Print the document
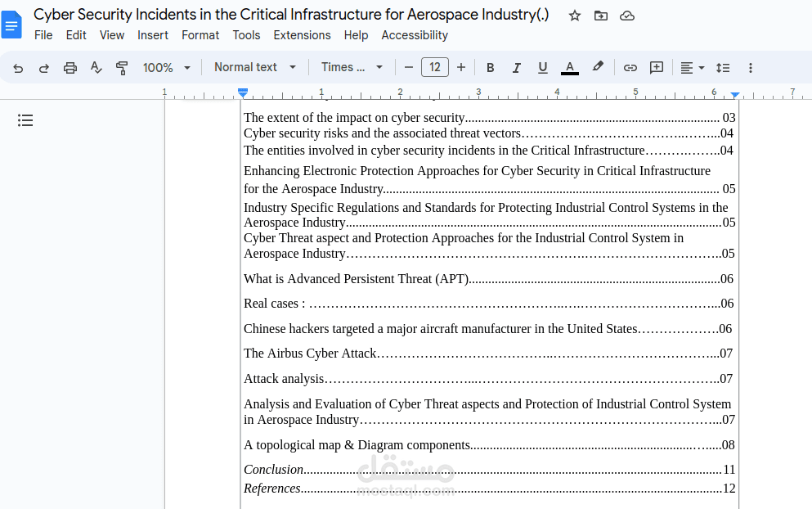Image resolution: width=812 pixels, height=509 pixels. pos(70,68)
